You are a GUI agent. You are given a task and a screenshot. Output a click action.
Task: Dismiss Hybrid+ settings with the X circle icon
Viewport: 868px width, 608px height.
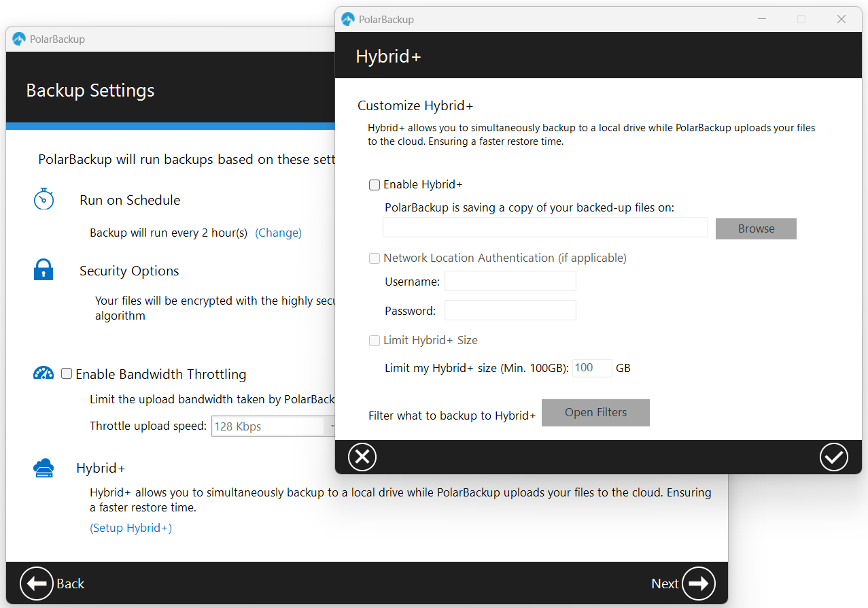(362, 456)
